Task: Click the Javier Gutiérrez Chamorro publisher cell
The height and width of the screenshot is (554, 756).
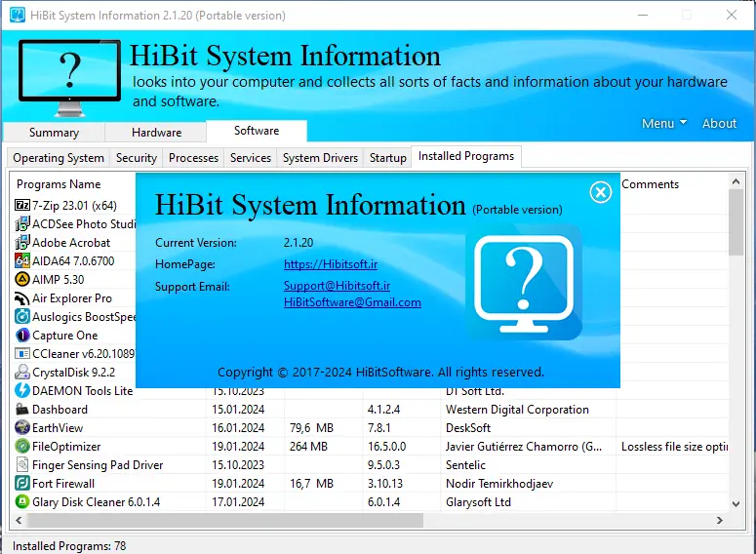Action: pos(524,447)
